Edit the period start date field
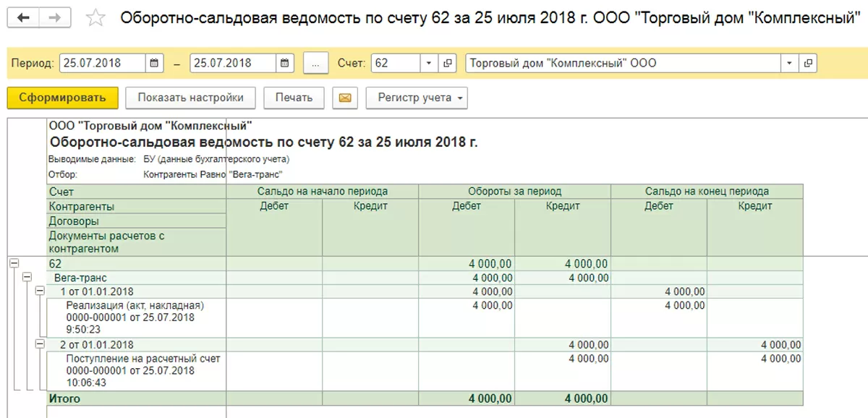The height and width of the screenshot is (418, 868). [103, 63]
